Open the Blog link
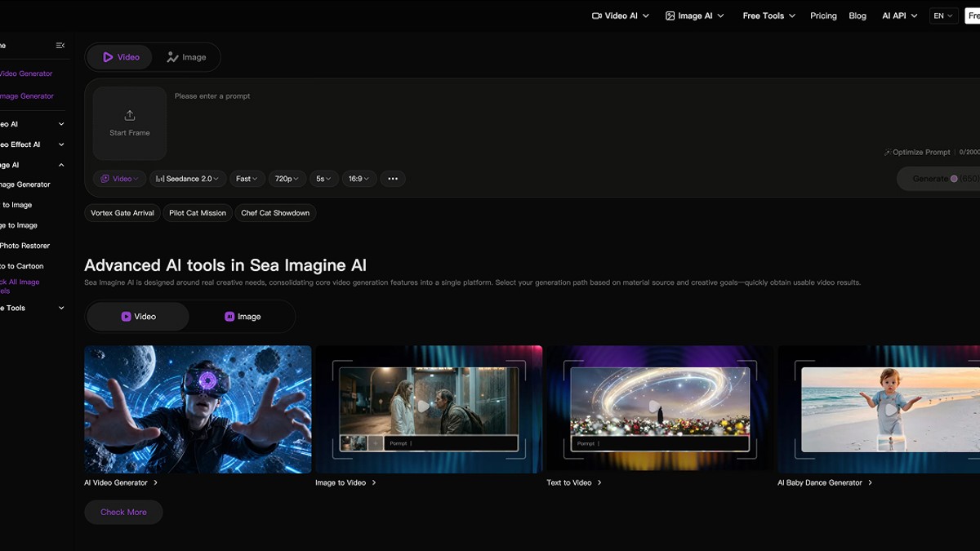This screenshot has width=980, height=551. (x=857, y=16)
